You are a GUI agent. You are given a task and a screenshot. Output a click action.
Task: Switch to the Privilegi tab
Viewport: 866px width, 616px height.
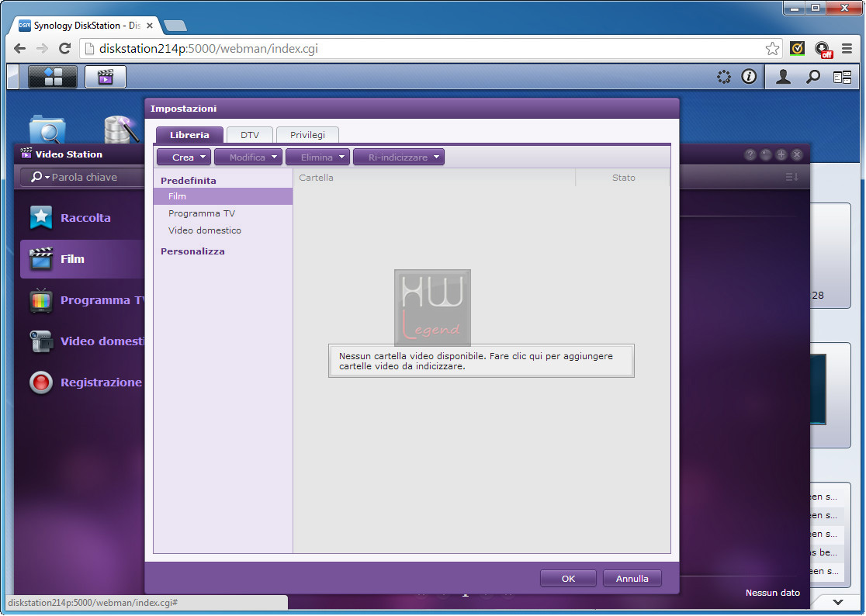307,135
